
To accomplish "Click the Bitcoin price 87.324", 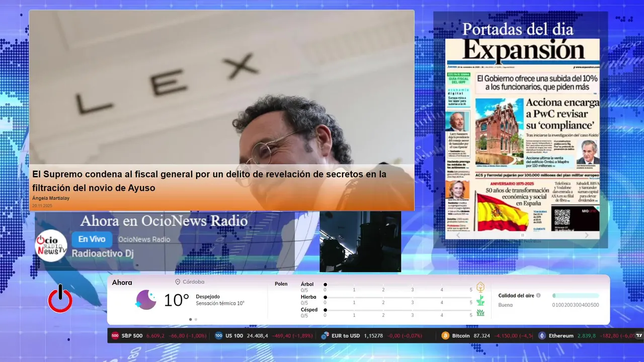I will (481, 335).
